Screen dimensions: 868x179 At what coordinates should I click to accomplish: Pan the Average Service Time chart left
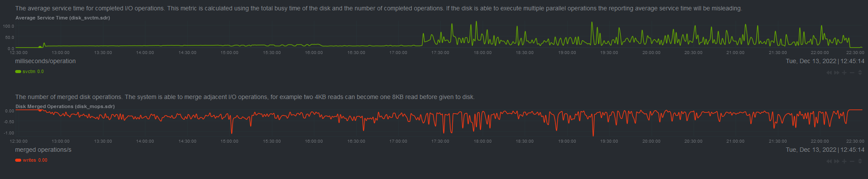[829, 73]
